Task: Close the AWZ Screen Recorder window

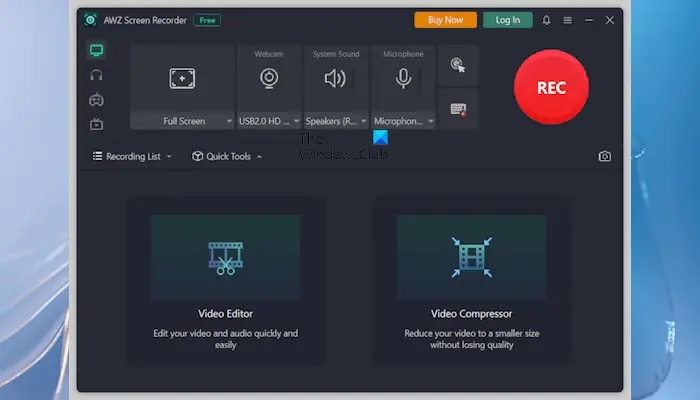Action: tap(610, 20)
